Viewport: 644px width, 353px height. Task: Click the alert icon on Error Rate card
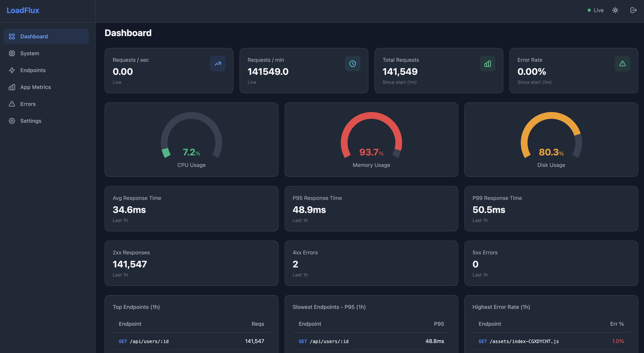(622, 64)
